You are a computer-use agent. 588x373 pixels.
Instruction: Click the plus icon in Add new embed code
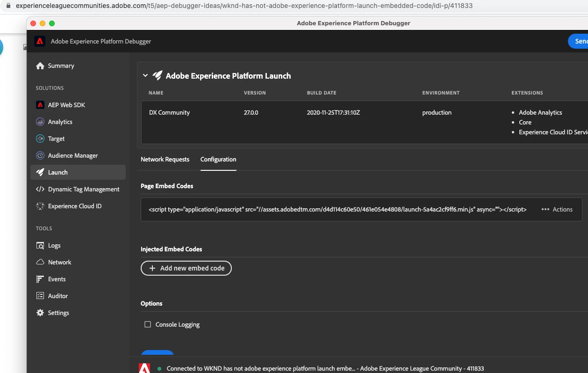coord(152,268)
